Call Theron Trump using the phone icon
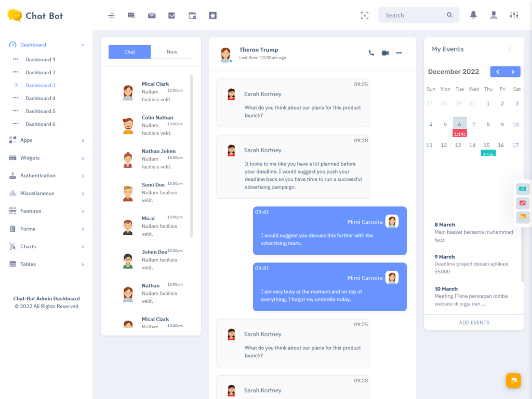Image resolution: width=532 pixels, height=399 pixels. [x=371, y=53]
